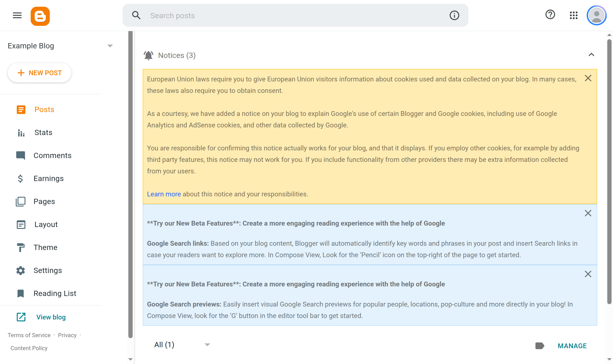Click the sidebar scroll down arrow
Image resolution: width=613 pixels, height=364 pixels.
[x=131, y=359]
